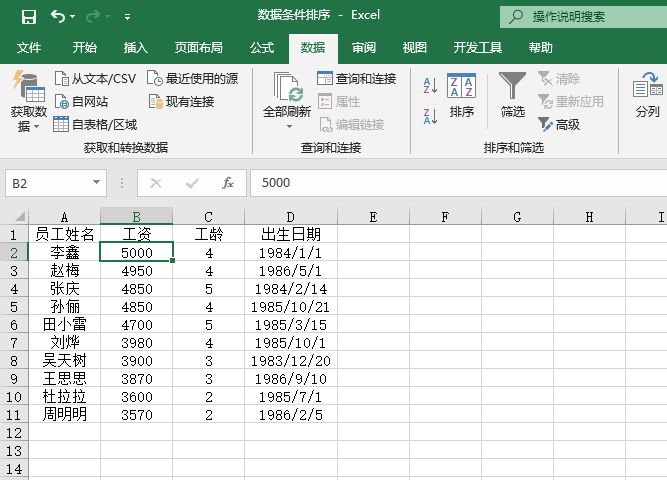
Task: Open Customize Quick Access Toolbar dropdown
Action: point(127,17)
